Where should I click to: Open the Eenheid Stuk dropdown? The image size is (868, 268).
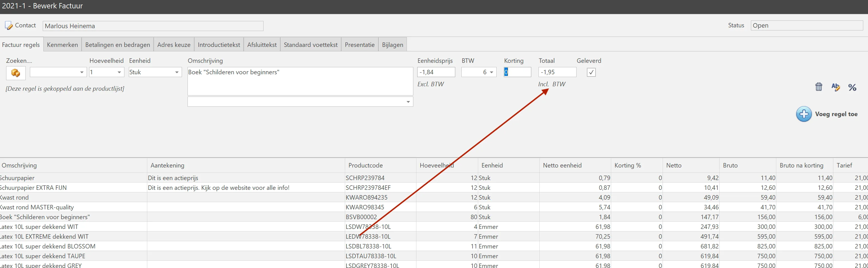click(x=177, y=72)
